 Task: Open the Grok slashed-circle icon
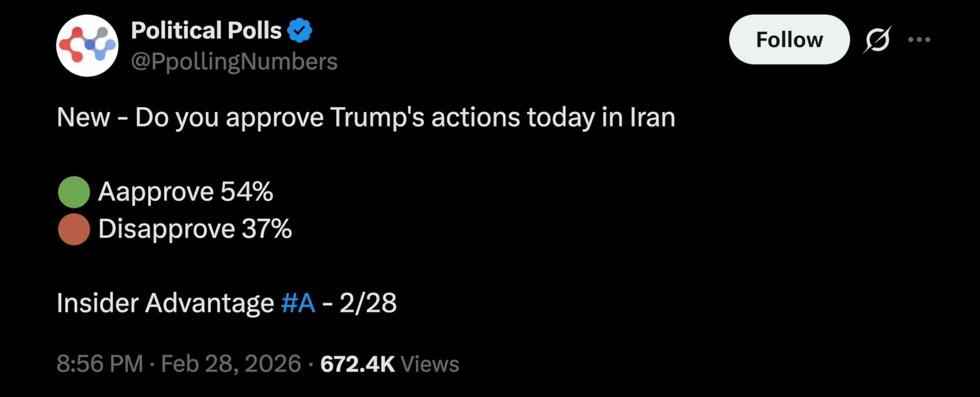pos(878,39)
